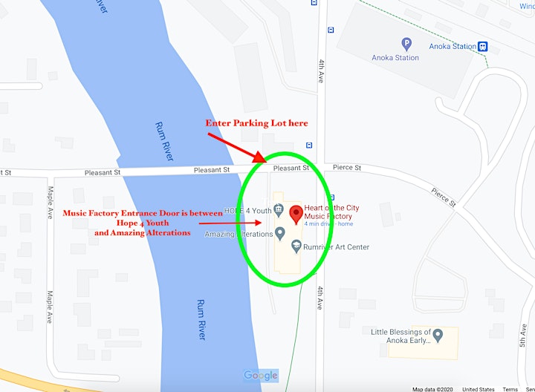Click the Heart of the City Music Factory label

331,212
